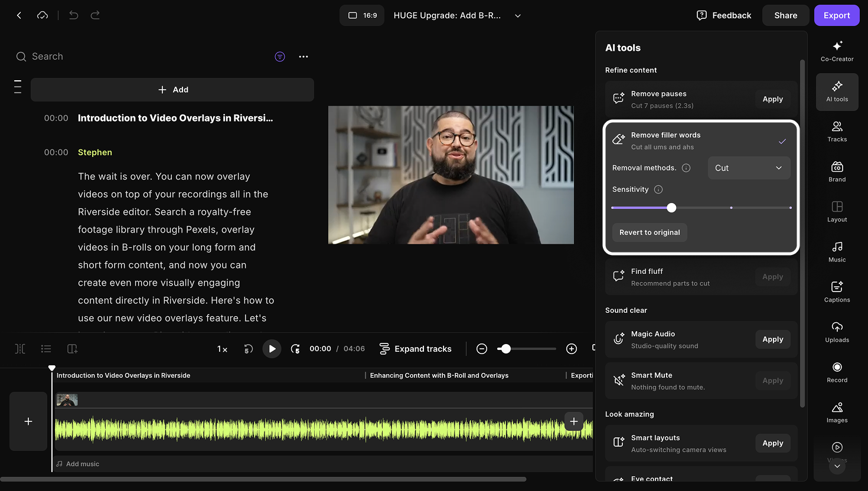The height and width of the screenshot is (491, 868).
Task: Click the Removal methods info icon
Action: tap(686, 168)
